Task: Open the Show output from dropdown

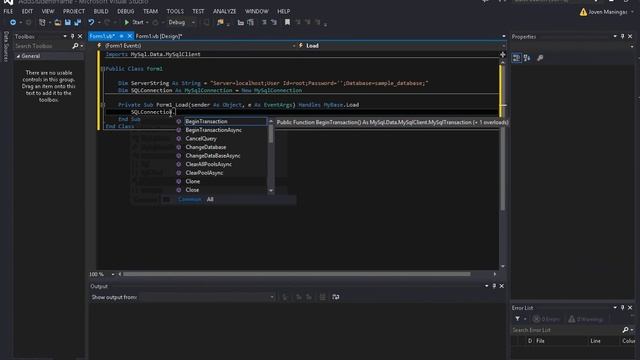Action: coord(207,297)
